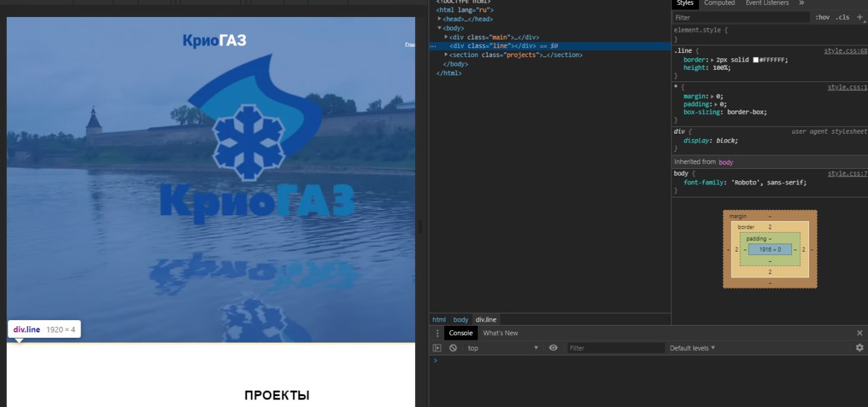Select div.line in the breadcrumb bar

(486, 319)
